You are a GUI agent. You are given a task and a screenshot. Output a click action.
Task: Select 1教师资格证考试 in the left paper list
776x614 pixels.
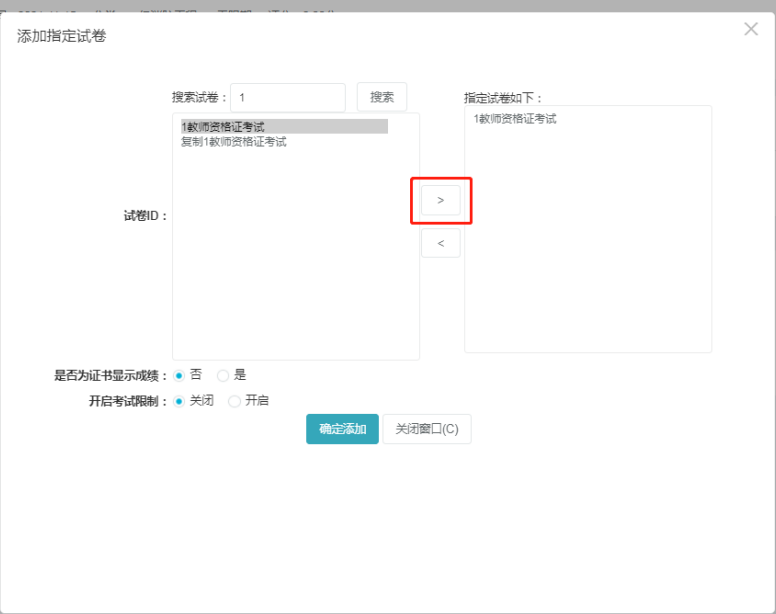click(x=223, y=127)
